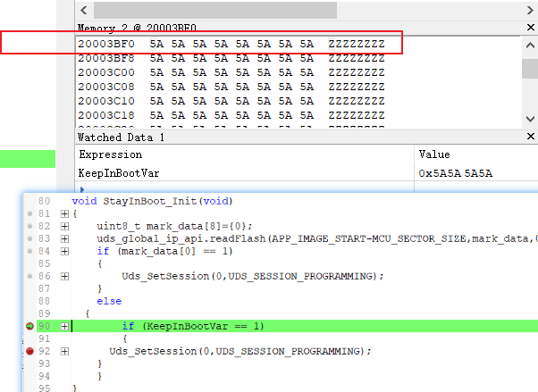Click the horizontal scrollbar thumb
538x392 pixels.
point(215,11)
